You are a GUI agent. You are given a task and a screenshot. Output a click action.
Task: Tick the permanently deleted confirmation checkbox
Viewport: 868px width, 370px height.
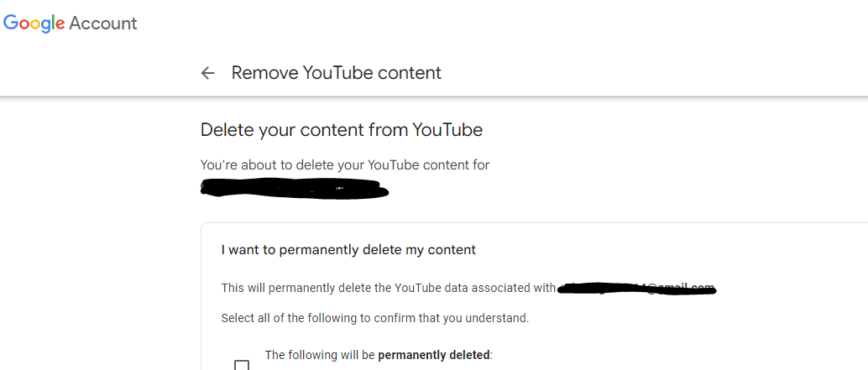click(242, 364)
